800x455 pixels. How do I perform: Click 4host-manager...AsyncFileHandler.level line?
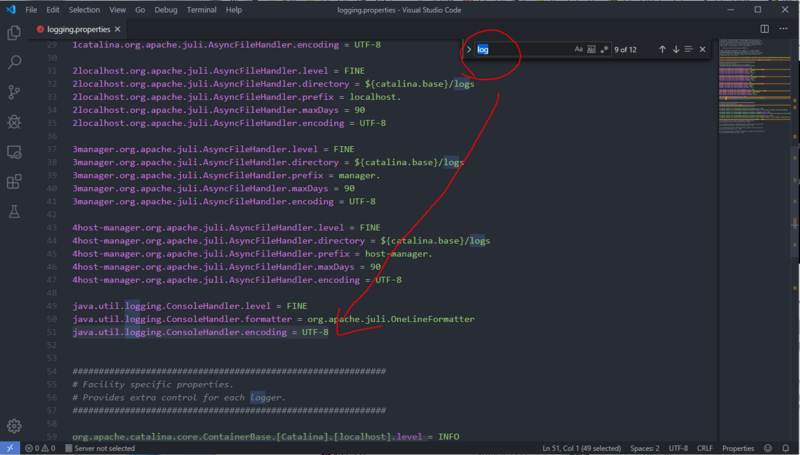pos(226,228)
